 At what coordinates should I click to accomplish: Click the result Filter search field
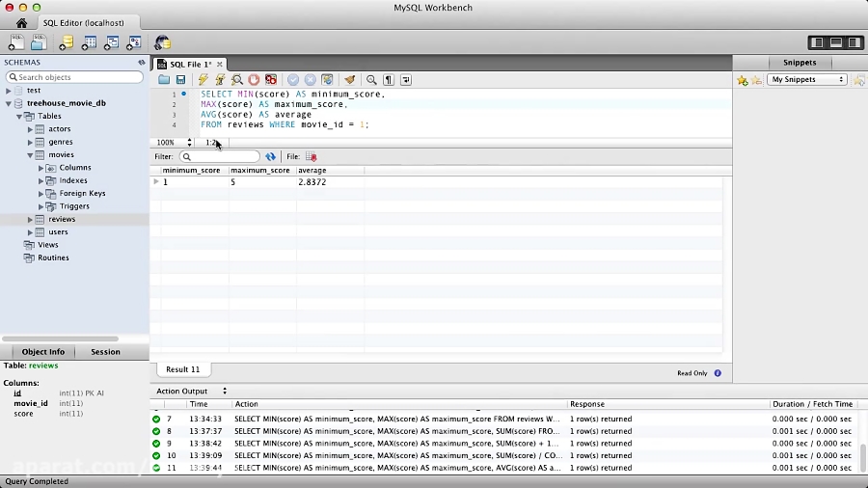219,156
